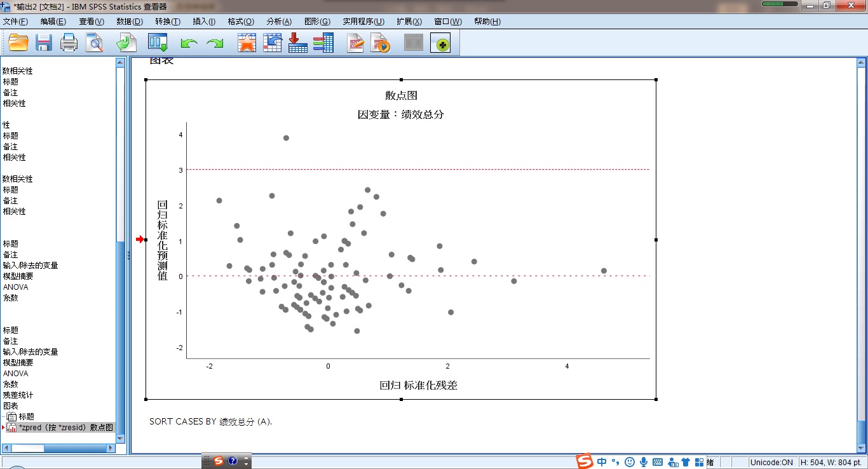Run a script with the play page icon

click(381, 43)
